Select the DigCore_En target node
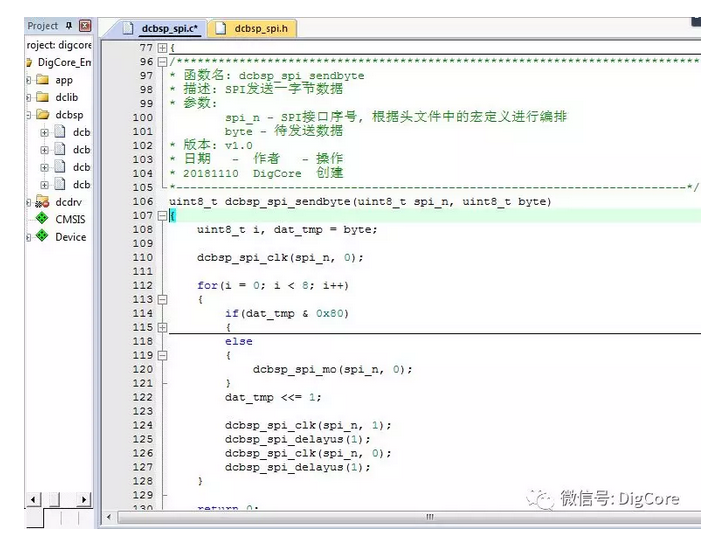This screenshot has width=721, height=543. point(64,62)
